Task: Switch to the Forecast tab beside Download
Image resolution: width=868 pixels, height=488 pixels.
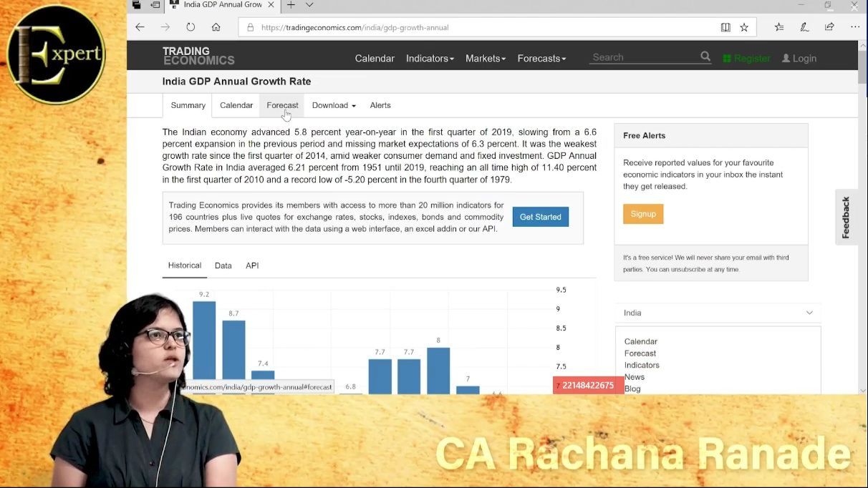Action: pos(282,105)
